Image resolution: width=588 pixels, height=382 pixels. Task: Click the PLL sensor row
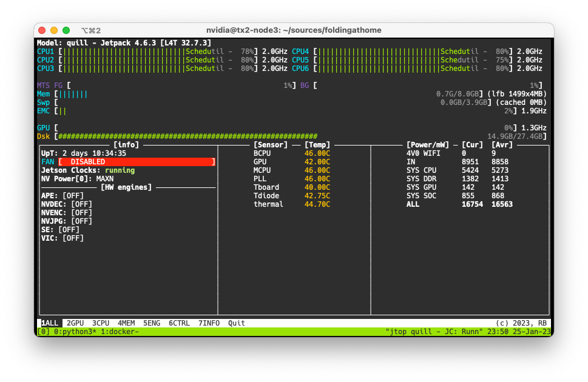[x=292, y=179]
